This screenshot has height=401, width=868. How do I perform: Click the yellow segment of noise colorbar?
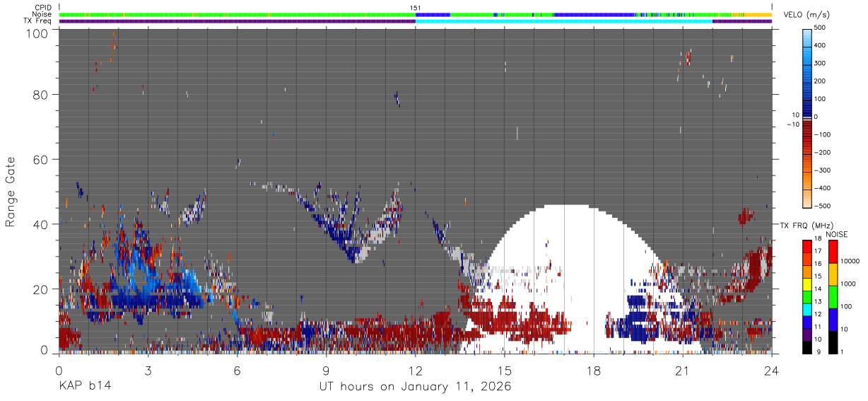(832, 274)
